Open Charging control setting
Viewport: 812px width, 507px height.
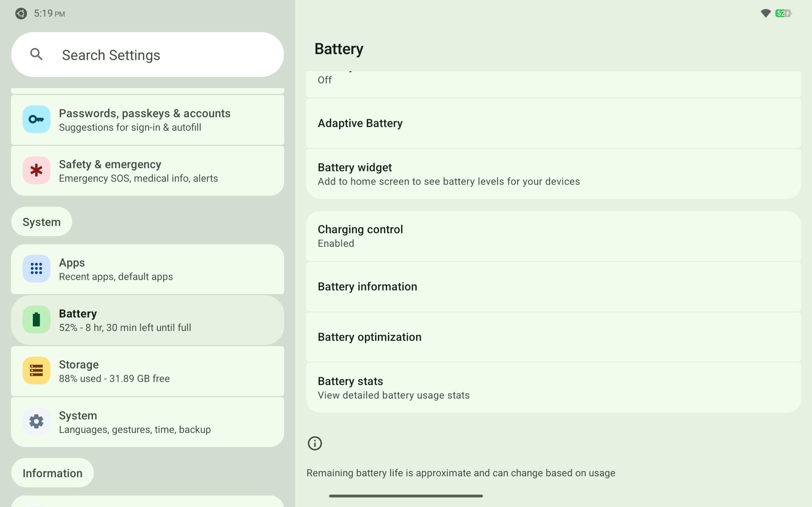[x=553, y=236]
